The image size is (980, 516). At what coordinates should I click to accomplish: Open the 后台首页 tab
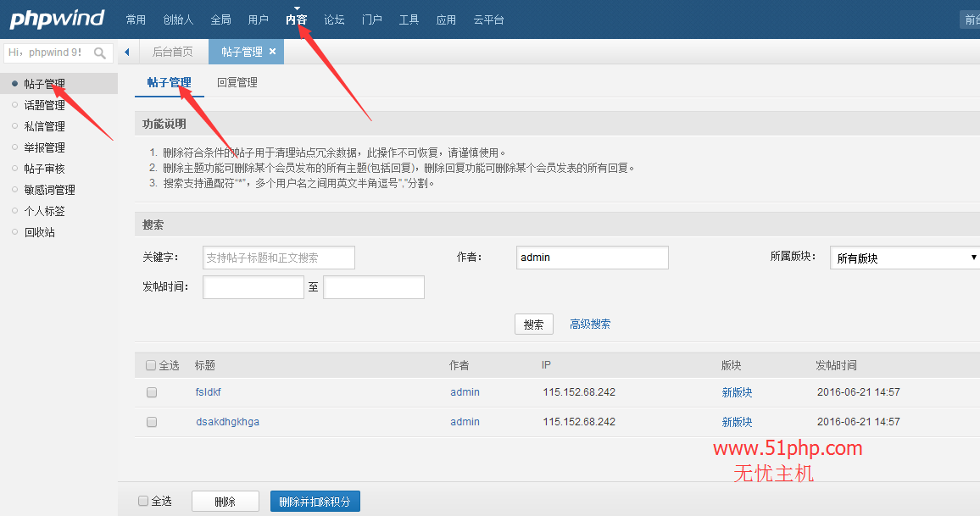point(172,52)
